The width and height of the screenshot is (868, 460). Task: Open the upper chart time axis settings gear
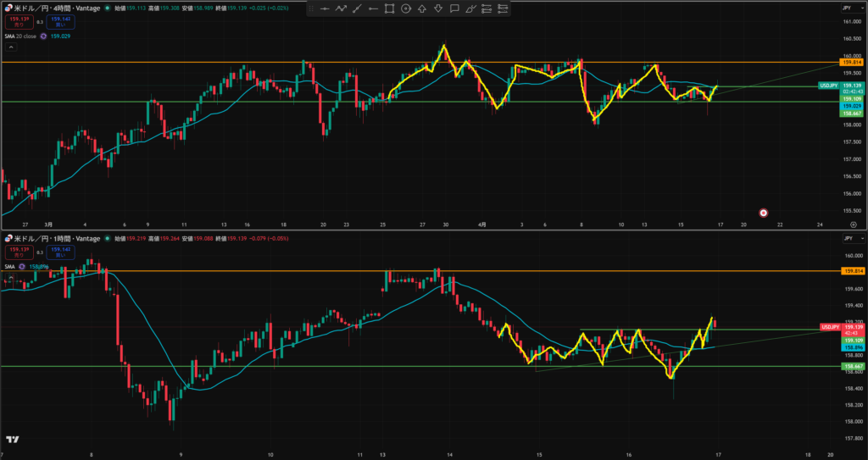[853, 224]
